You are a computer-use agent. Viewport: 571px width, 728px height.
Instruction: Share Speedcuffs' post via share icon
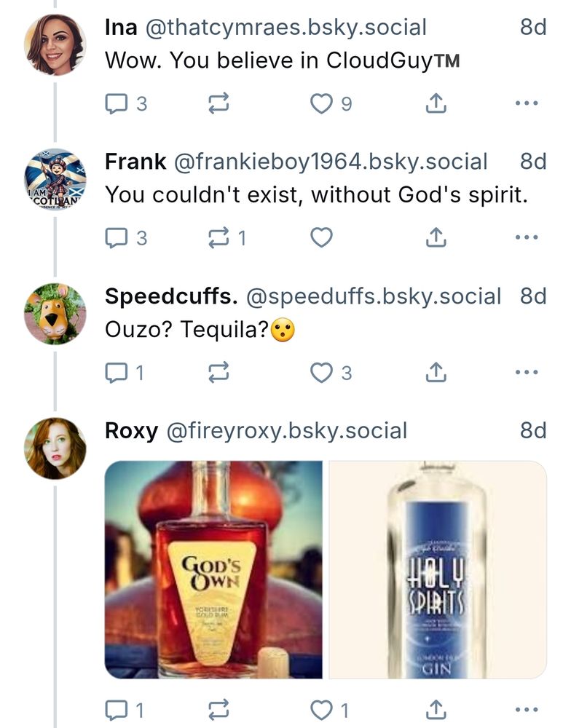click(435, 373)
